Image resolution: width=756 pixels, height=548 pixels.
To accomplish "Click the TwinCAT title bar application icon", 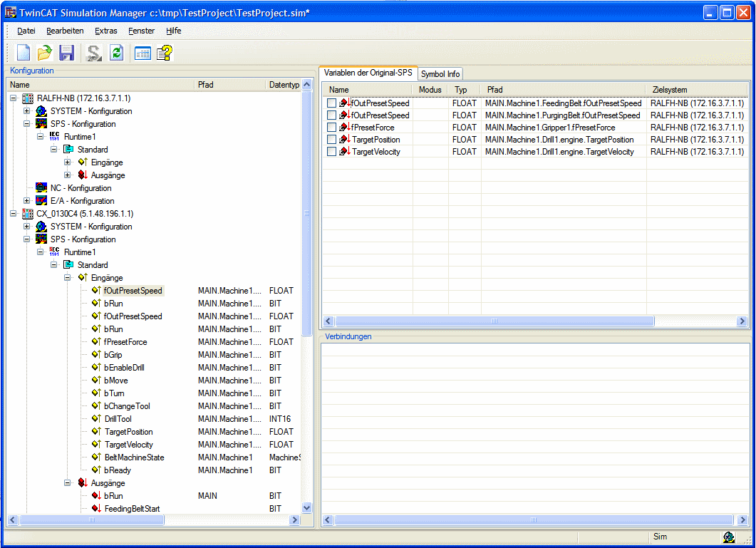I will 10,13.
